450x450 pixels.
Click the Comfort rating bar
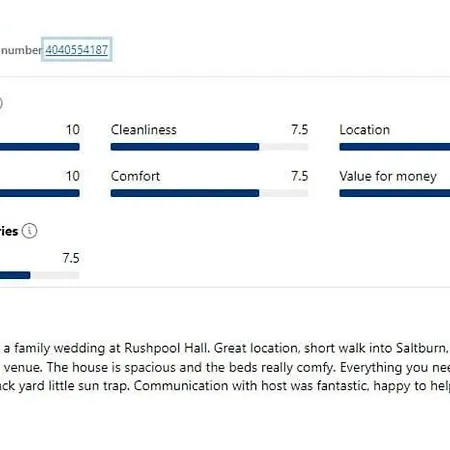pos(209,193)
